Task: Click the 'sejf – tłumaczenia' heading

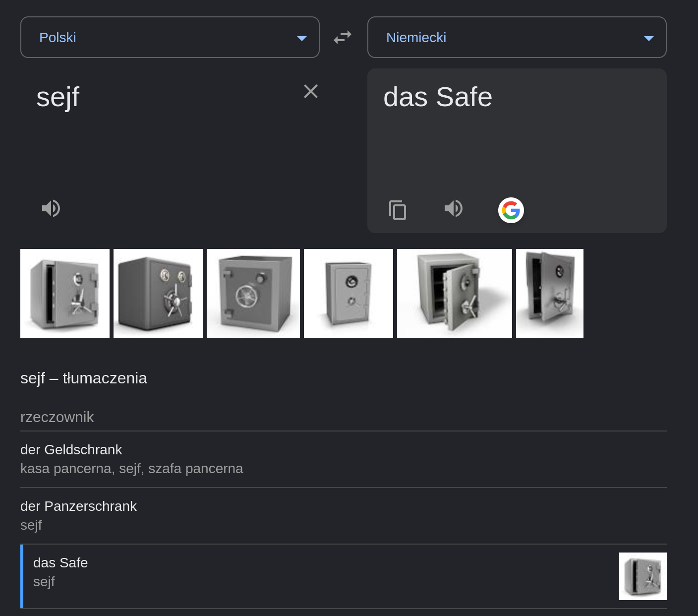Action: point(84,378)
